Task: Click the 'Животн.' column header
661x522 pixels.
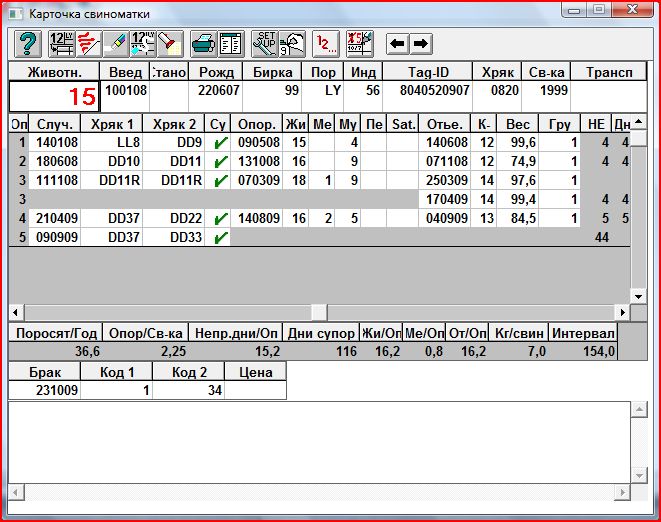Action: click(54, 72)
